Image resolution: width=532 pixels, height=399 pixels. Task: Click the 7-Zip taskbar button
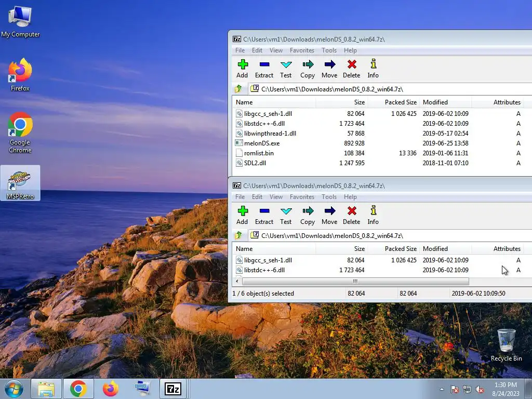click(x=173, y=389)
